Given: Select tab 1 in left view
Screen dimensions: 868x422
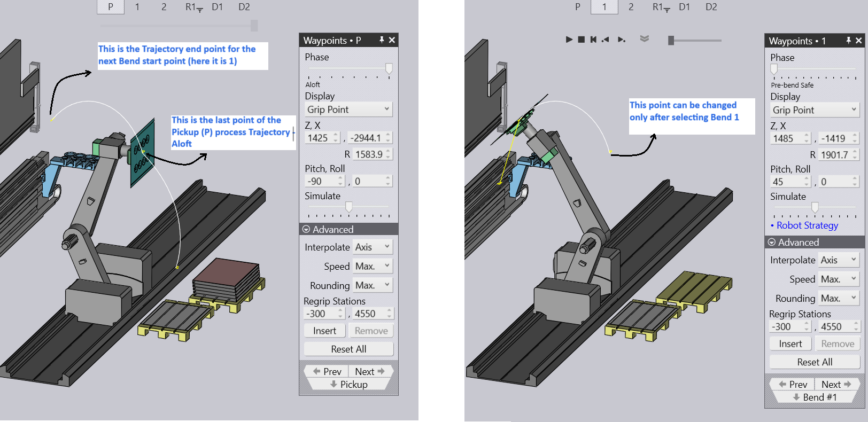Looking at the screenshot, I should pyautogui.click(x=137, y=7).
